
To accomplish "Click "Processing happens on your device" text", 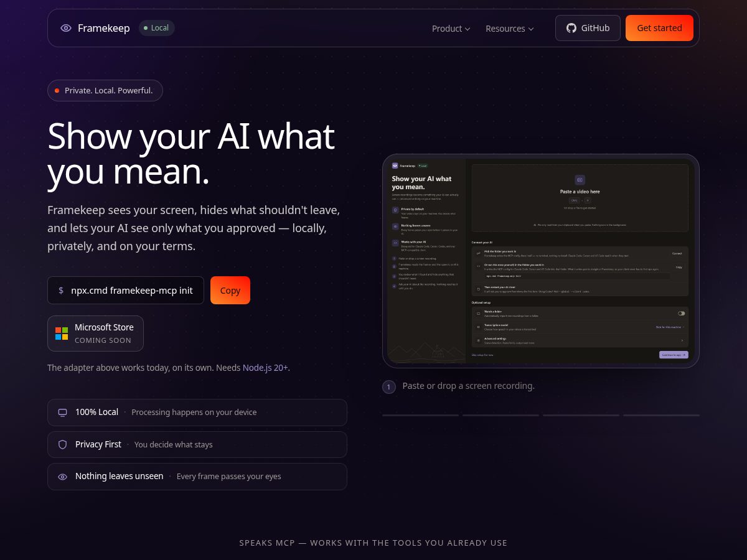I will (194, 413).
